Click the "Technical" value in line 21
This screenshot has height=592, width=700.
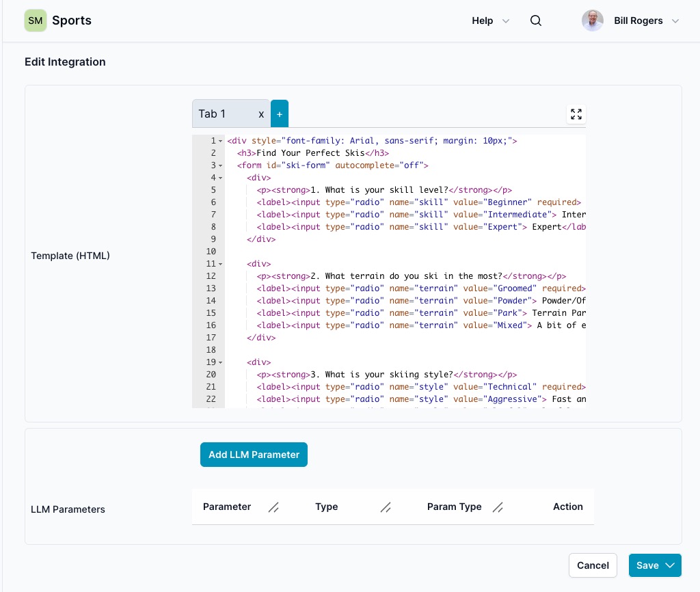coord(510,387)
